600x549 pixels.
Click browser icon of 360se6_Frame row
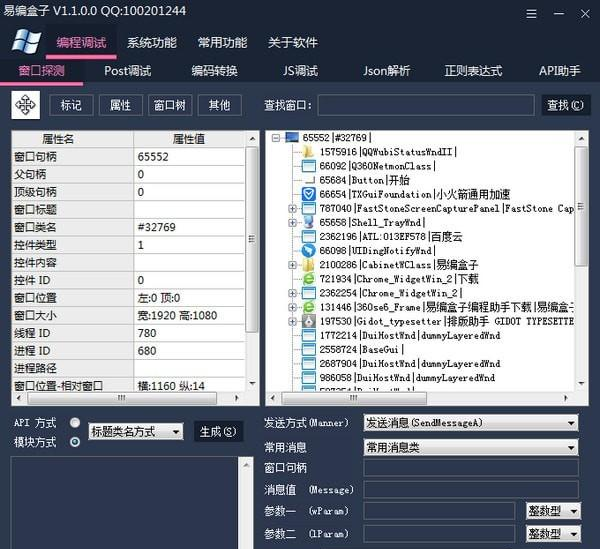coord(308,307)
